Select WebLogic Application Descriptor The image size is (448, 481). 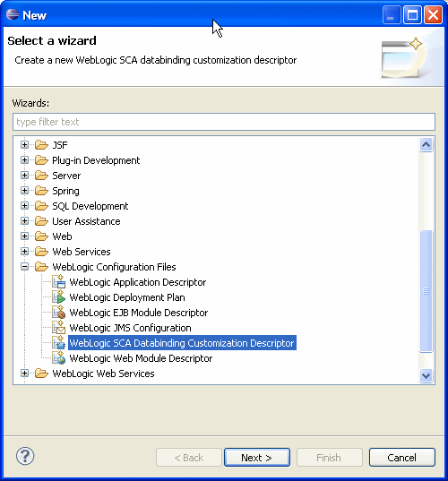(138, 282)
